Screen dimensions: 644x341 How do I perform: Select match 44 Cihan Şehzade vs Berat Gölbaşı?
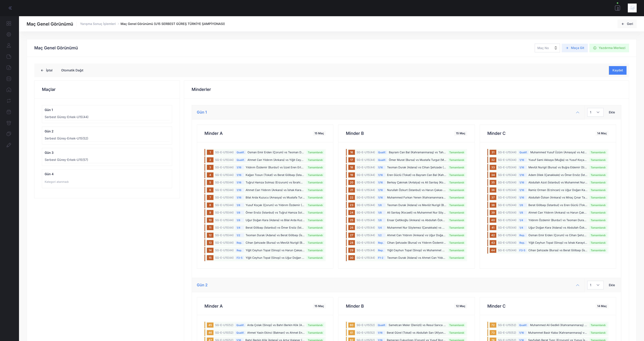[x=548, y=250]
